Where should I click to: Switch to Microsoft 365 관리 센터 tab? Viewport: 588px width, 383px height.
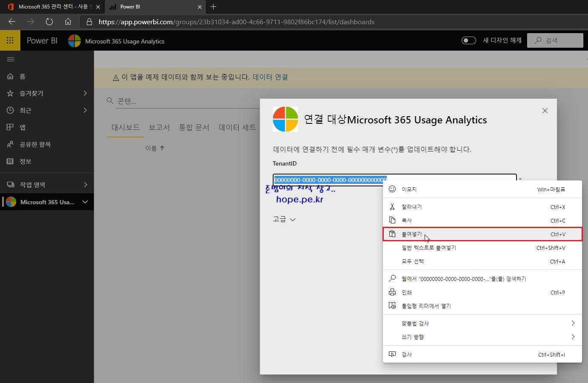pyautogui.click(x=52, y=7)
